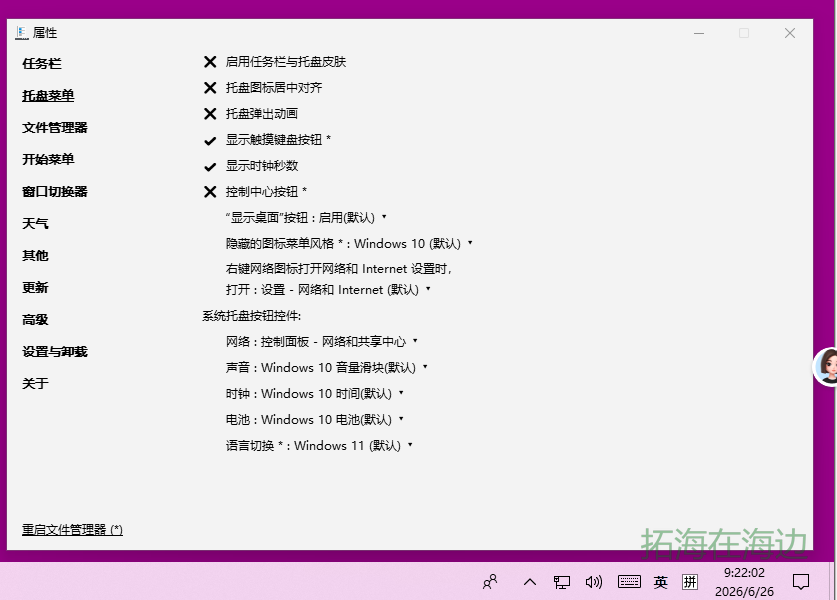Open the 设置与卸载 page

point(54,352)
